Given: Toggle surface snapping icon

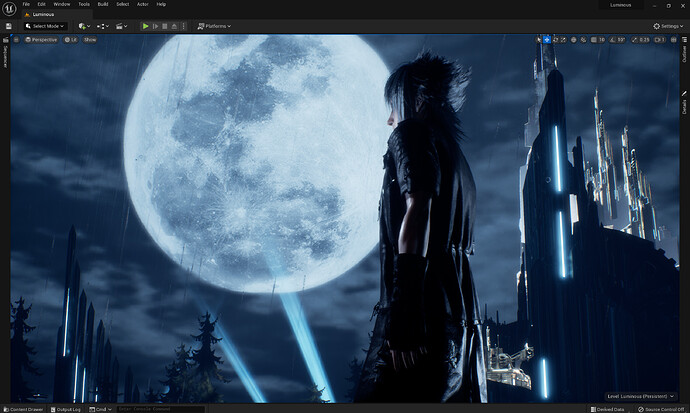Looking at the screenshot, I should [584, 40].
